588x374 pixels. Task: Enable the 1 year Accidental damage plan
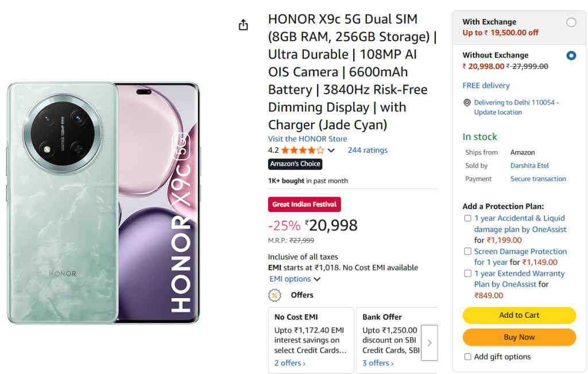coord(468,218)
